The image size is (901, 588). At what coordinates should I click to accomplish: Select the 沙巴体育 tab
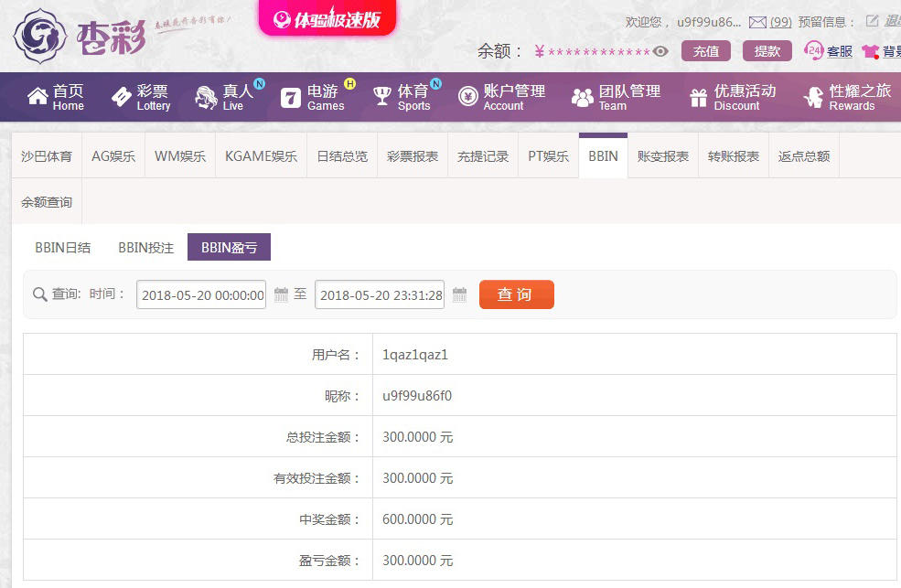pos(47,156)
